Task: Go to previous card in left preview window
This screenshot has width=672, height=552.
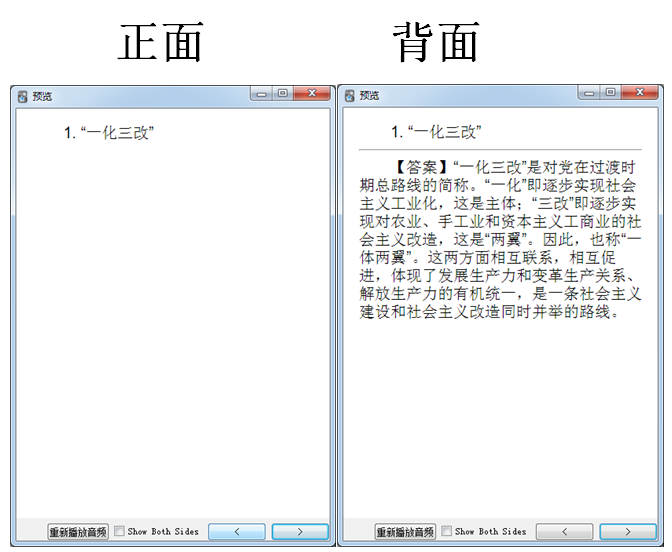Action: (x=237, y=531)
